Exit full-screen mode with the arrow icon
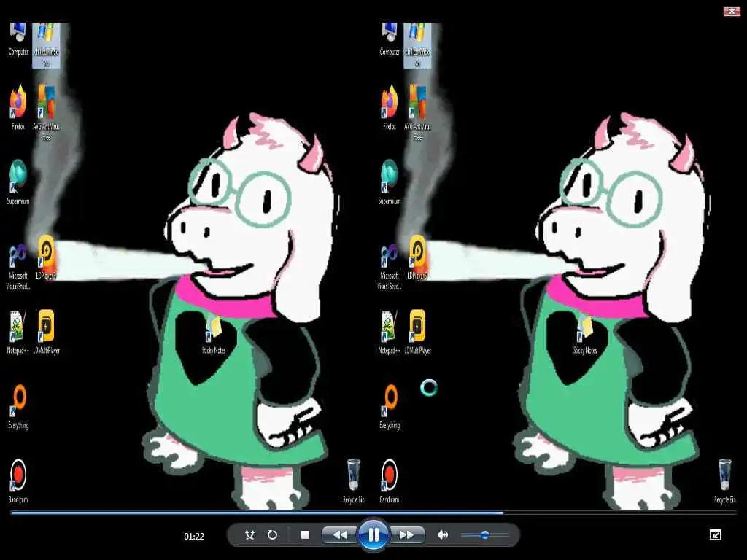The height and width of the screenshot is (560, 747). coord(715,534)
